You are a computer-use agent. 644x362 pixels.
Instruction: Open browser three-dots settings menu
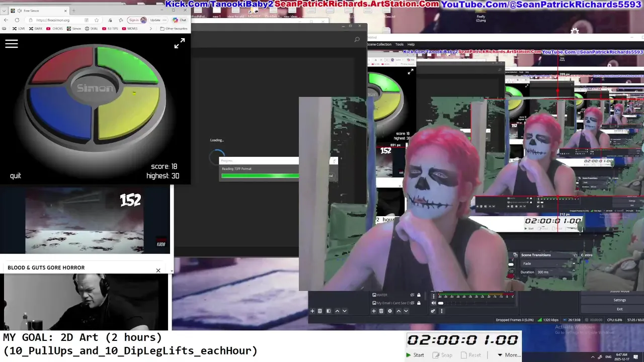165,20
